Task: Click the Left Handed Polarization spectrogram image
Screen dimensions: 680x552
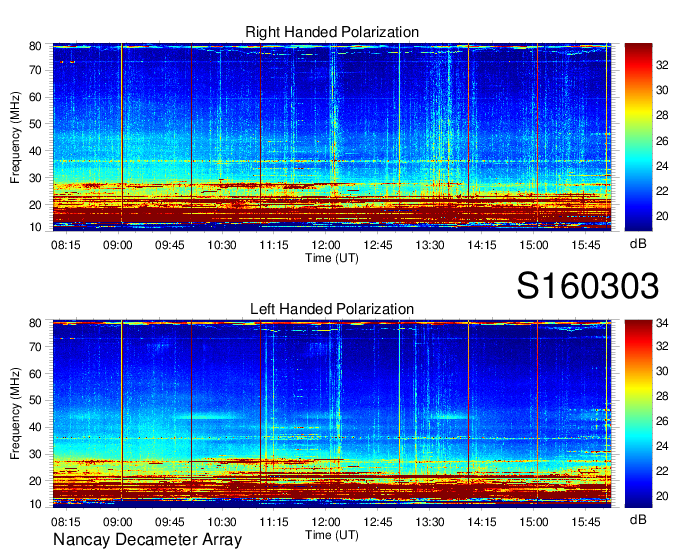Action: point(332,414)
